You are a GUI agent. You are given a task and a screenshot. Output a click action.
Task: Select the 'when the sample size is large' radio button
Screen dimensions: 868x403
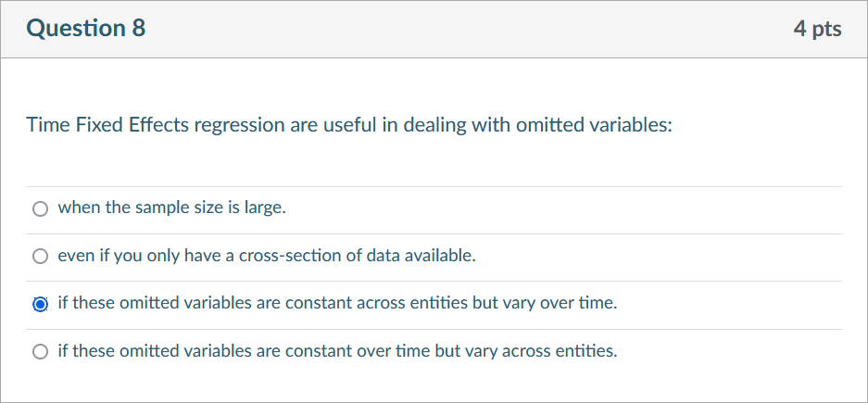40,208
